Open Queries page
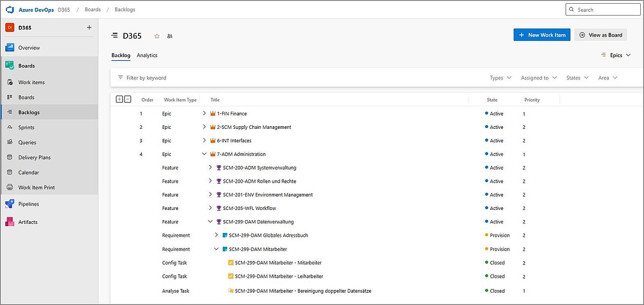 tap(27, 142)
